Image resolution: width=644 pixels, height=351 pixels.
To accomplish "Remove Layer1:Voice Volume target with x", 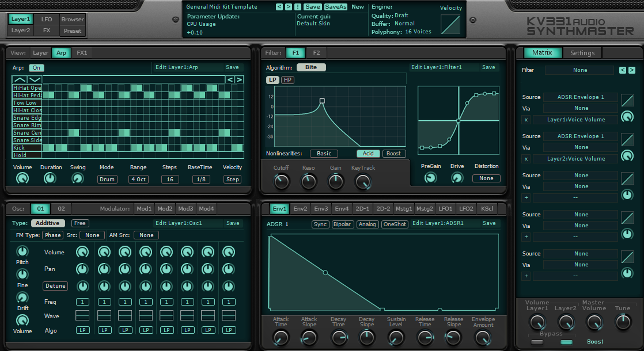I will pyautogui.click(x=526, y=120).
